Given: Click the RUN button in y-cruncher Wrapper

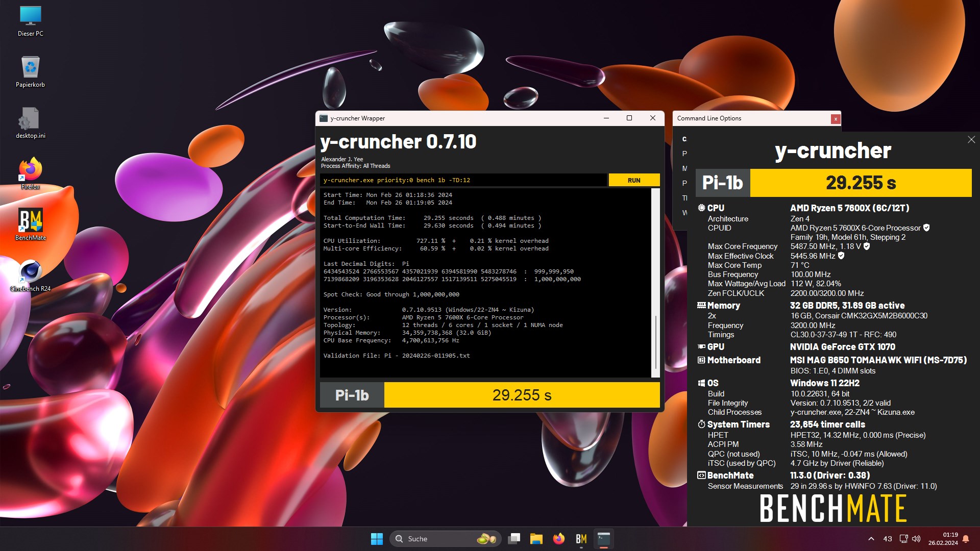Looking at the screenshot, I should [634, 180].
